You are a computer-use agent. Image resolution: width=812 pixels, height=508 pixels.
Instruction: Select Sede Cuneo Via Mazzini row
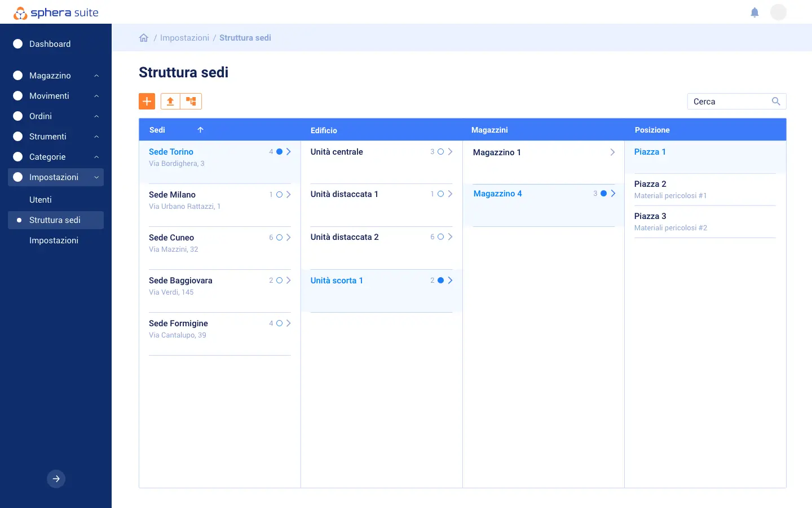[220, 248]
